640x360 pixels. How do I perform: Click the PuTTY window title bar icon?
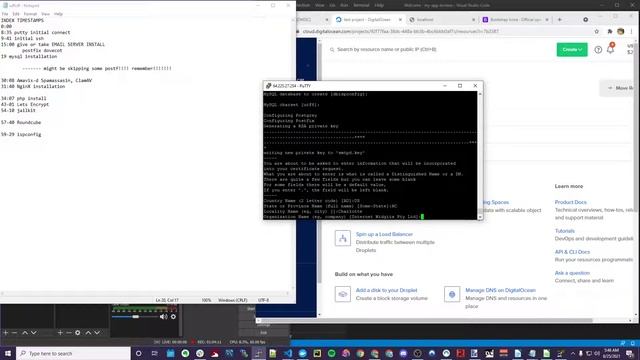268,86
